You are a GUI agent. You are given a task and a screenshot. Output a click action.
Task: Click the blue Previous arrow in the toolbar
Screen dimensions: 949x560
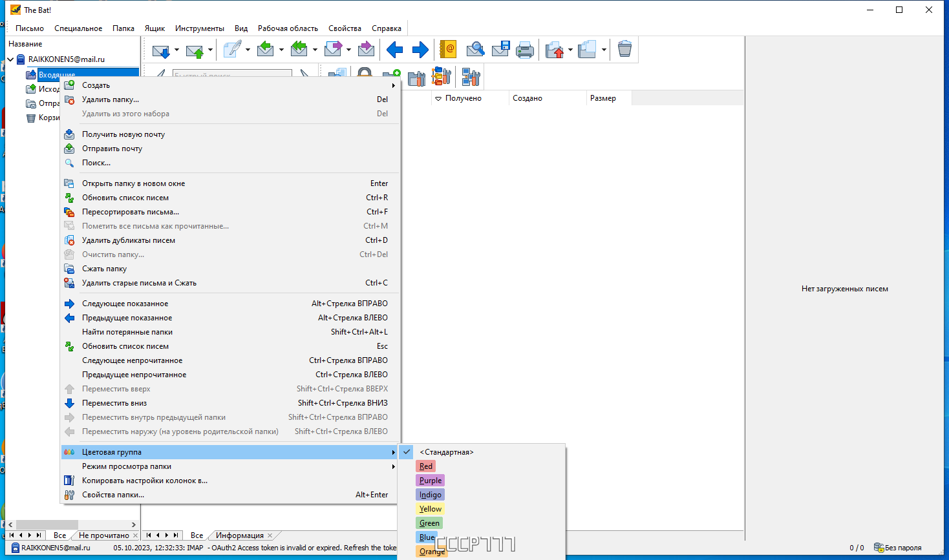pos(394,50)
